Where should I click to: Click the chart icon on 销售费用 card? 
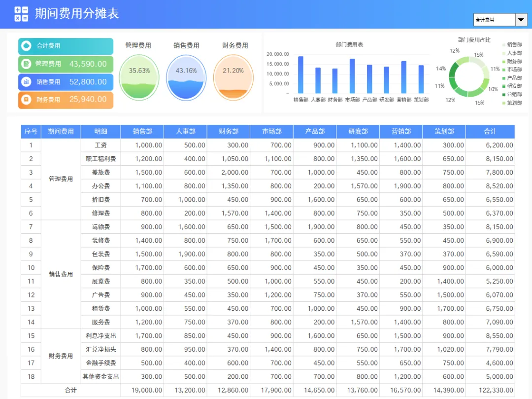26,81
